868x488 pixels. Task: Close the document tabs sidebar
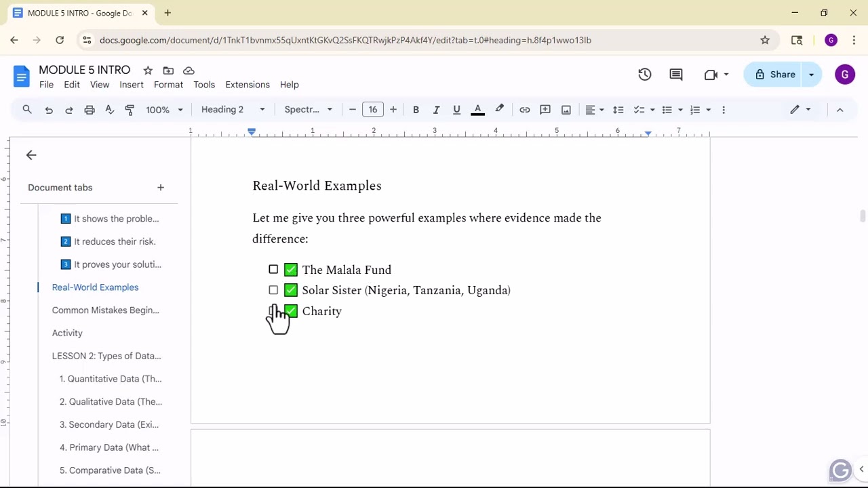pos(31,155)
